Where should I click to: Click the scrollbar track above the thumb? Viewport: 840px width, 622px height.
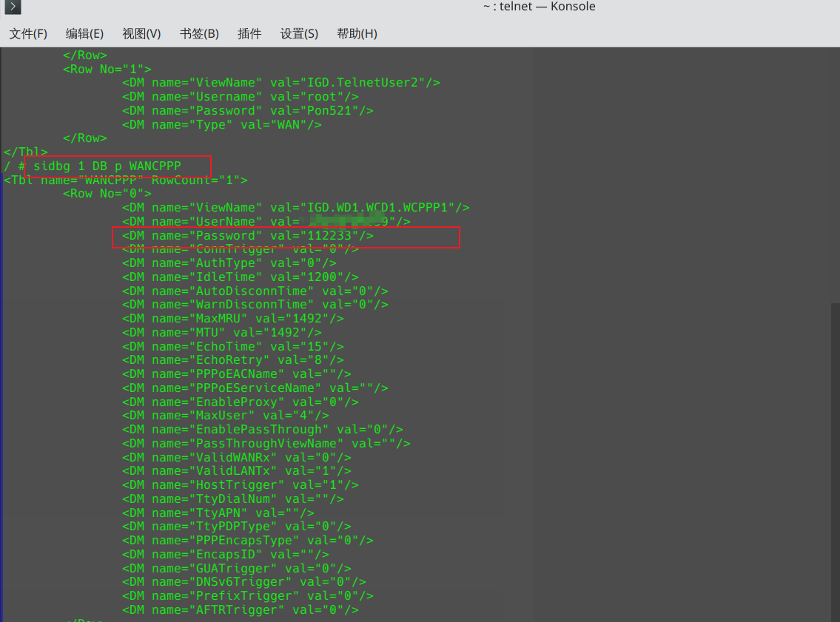tap(834, 178)
